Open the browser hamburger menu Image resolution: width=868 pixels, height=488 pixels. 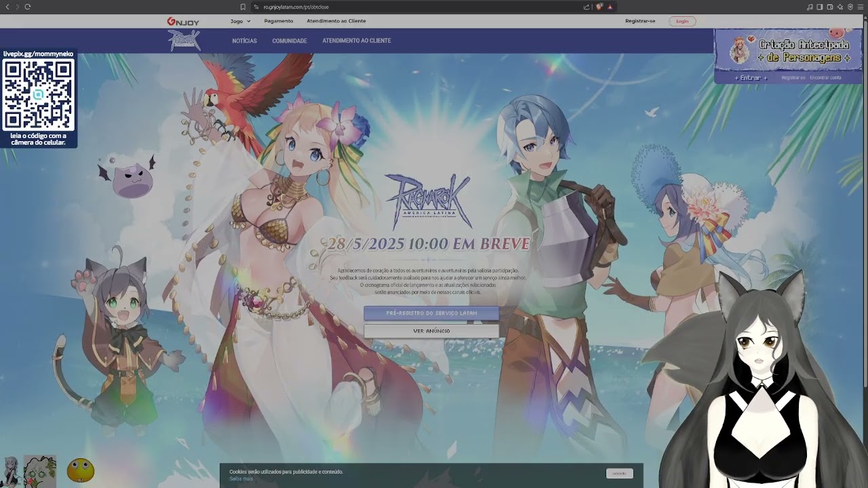[x=861, y=7]
